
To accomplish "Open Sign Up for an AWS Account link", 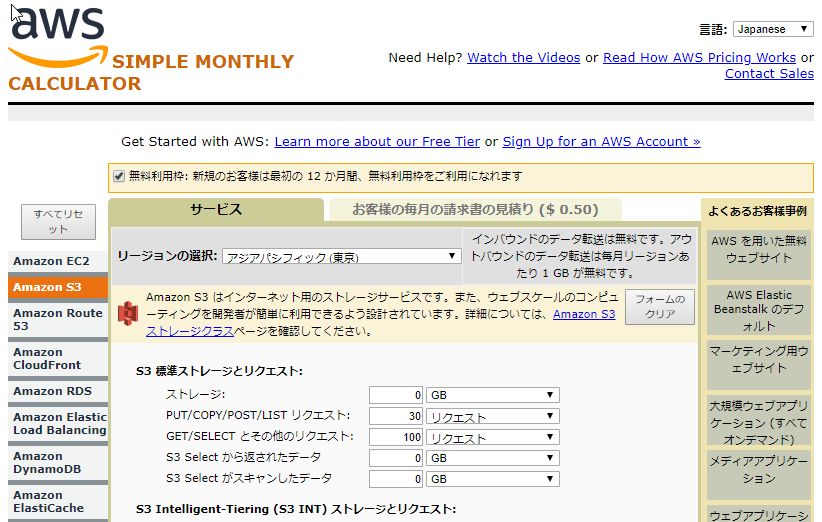I will tap(601, 142).
